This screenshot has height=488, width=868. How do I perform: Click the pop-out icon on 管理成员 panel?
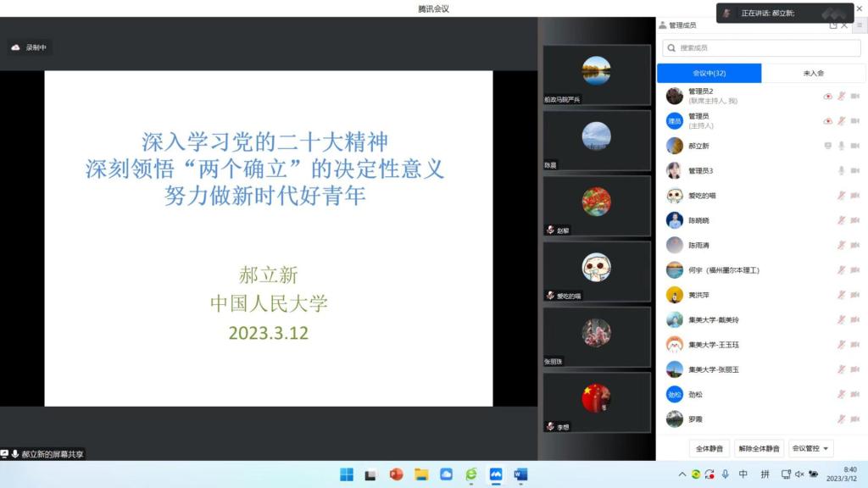coord(833,25)
